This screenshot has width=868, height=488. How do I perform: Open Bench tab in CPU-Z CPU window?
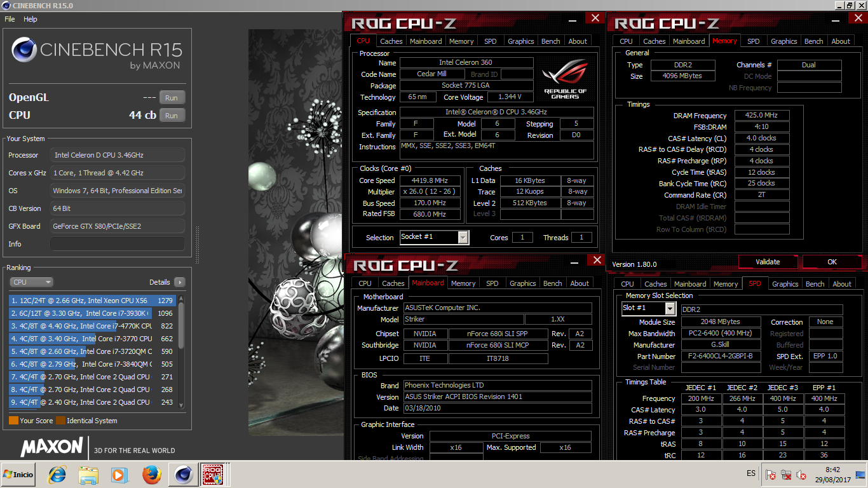pyautogui.click(x=551, y=41)
